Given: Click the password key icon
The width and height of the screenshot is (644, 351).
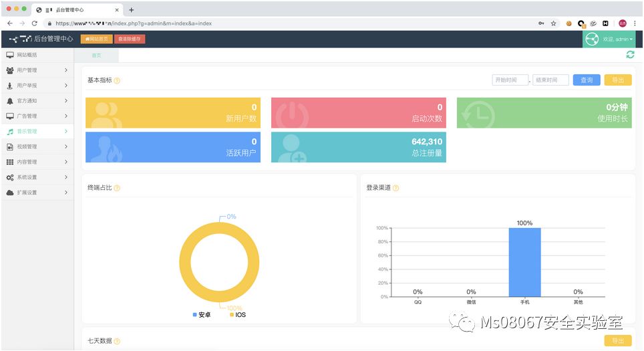Looking at the screenshot, I should 541,23.
